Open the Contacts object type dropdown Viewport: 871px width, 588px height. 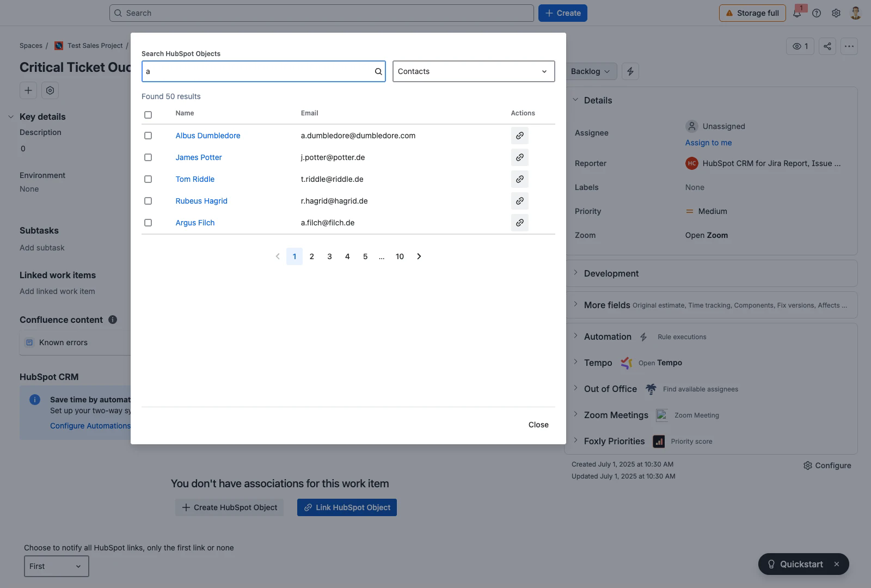[x=474, y=71]
